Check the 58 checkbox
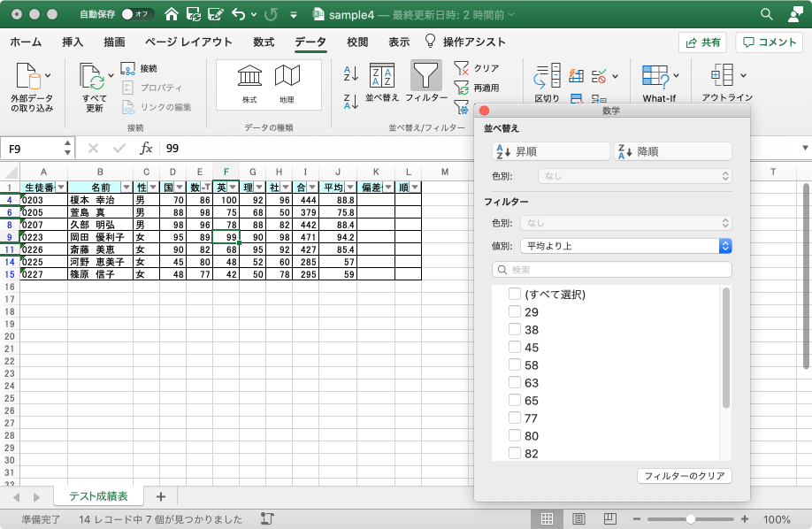The height and width of the screenshot is (529, 812). [x=514, y=364]
